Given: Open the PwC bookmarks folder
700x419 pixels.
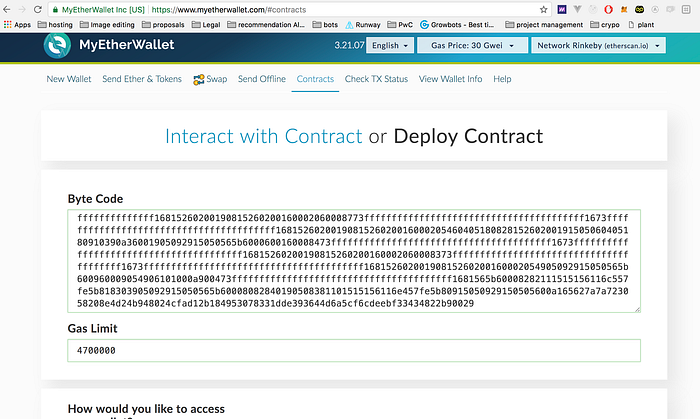Looking at the screenshot, I should pyautogui.click(x=400, y=25).
